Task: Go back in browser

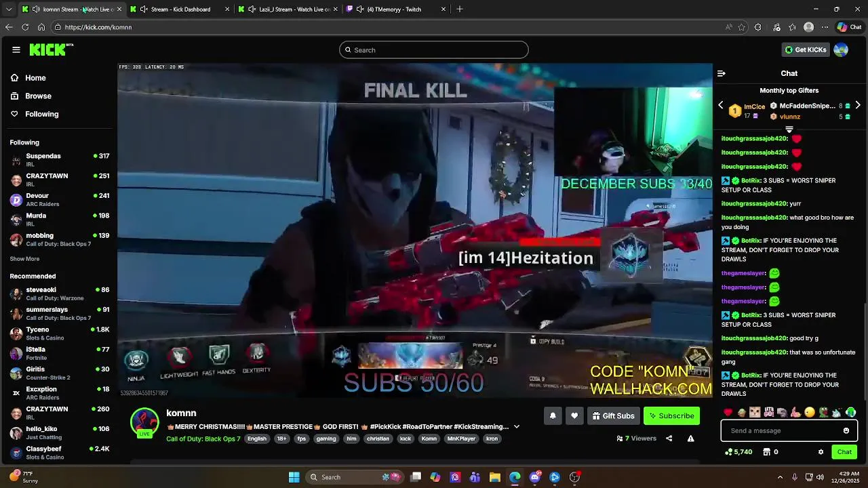Action: pyautogui.click(x=9, y=27)
